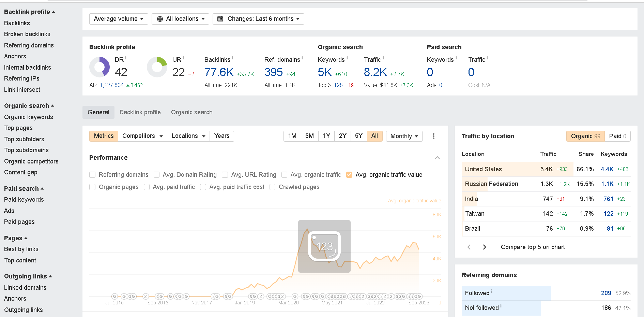Screen dimensions: 644x317
Task: Click the info icon next to Followed
Action: pos(492,291)
